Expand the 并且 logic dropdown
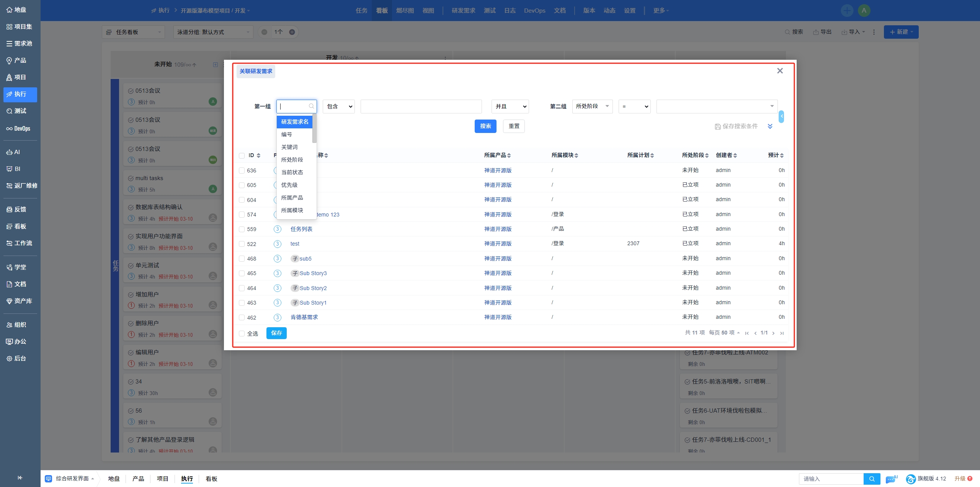980x487 pixels. click(x=510, y=107)
